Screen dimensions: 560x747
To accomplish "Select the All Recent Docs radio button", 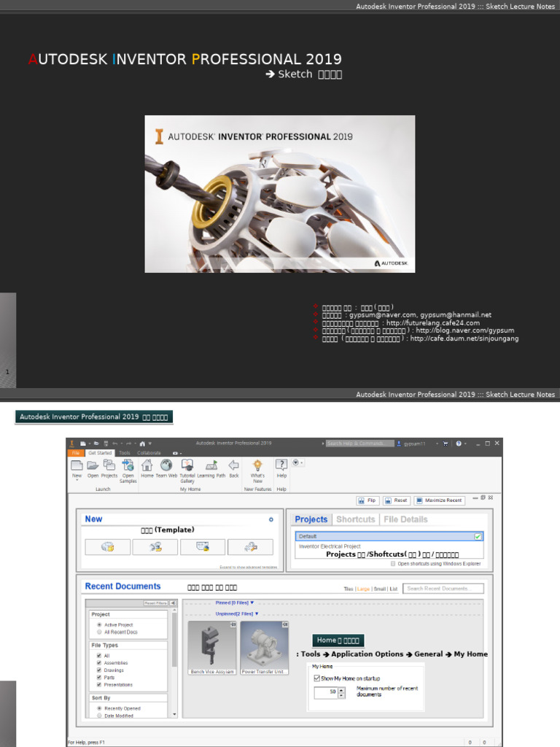I will [x=99, y=632].
